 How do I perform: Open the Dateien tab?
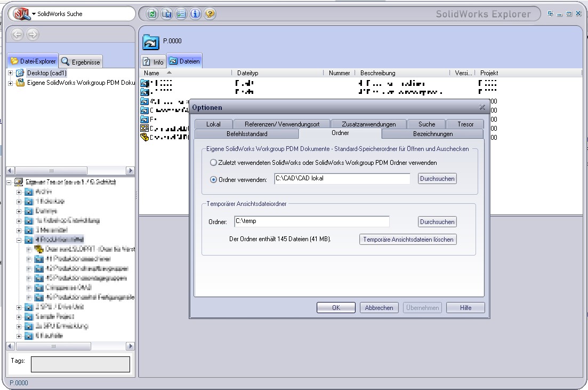click(184, 61)
